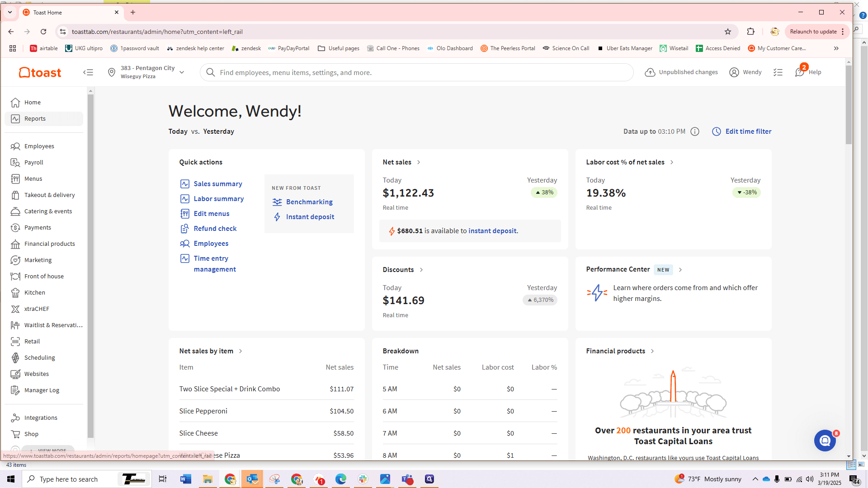The width and height of the screenshot is (868, 488).
Task: Click the Manager Log icon
Action: click(x=15, y=390)
